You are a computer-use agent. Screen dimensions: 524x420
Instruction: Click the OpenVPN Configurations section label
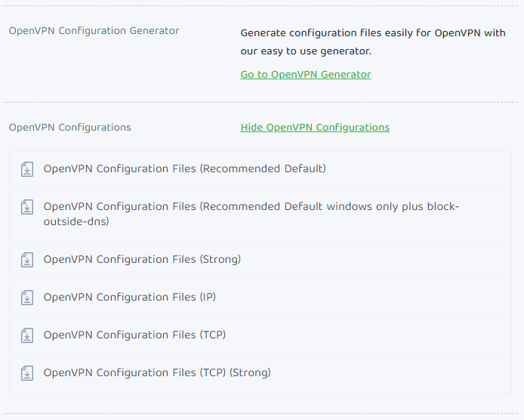(70, 128)
